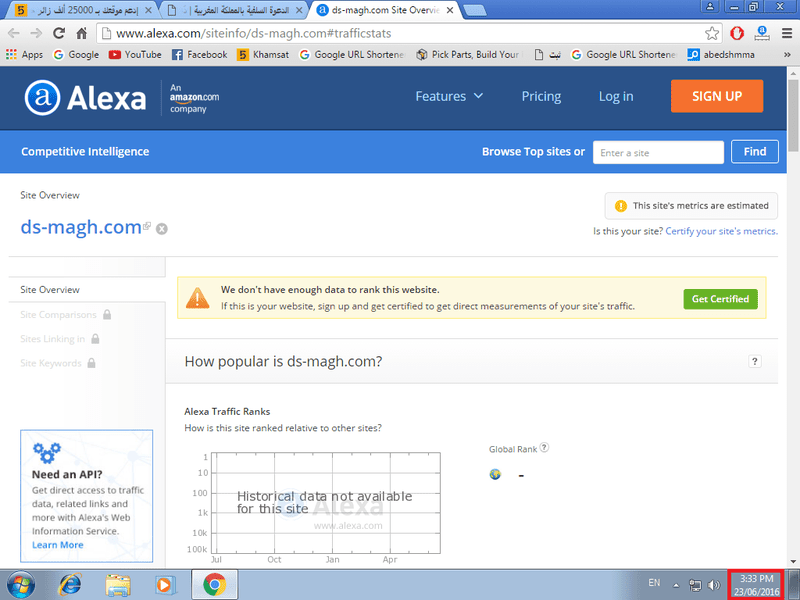Click the volume speaker tray icon
800x600 pixels.
[714, 585]
